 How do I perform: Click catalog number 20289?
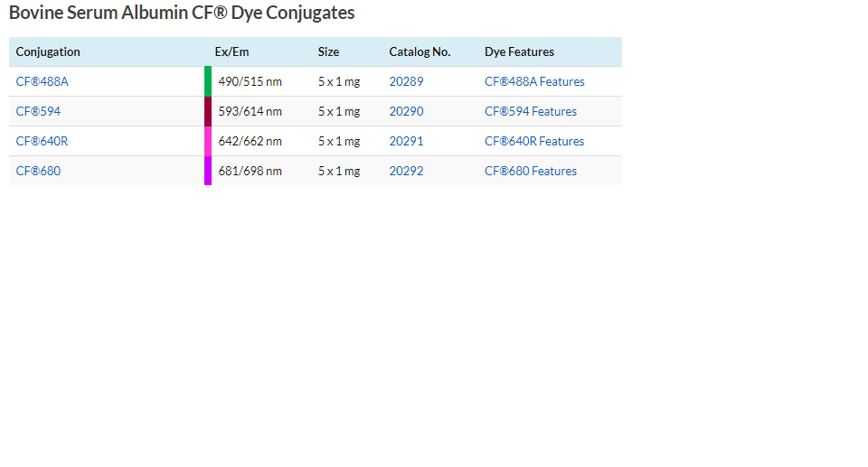(x=406, y=81)
